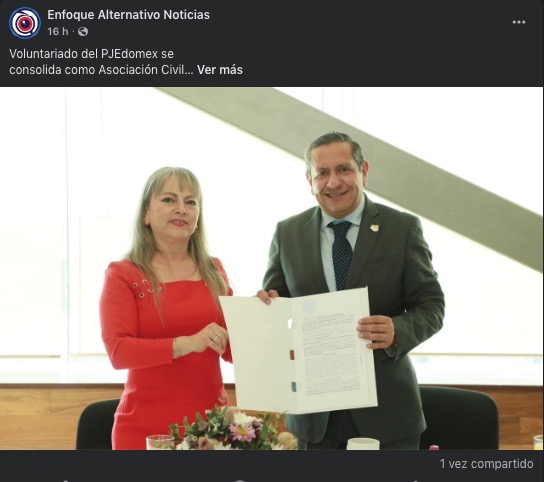Click the partially visible share icon at bottom
The image size is (544, 482).
[416, 481]
